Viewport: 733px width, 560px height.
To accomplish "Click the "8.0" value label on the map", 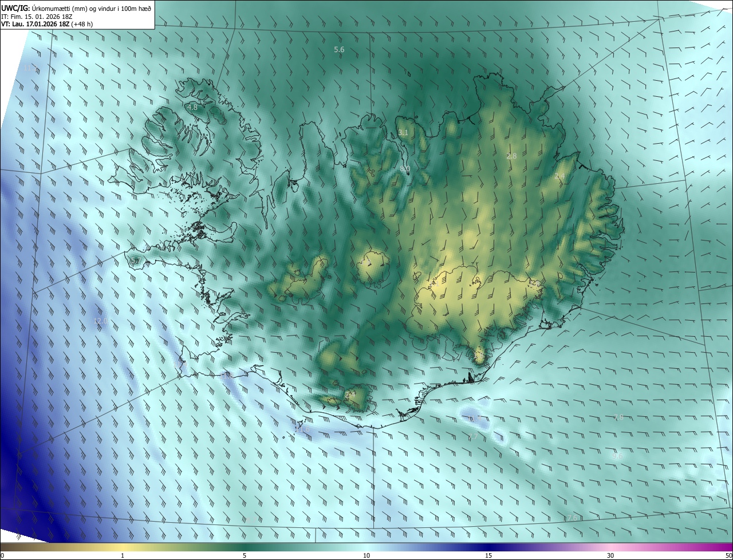I will pyautogui.click(x=405, y=169).
